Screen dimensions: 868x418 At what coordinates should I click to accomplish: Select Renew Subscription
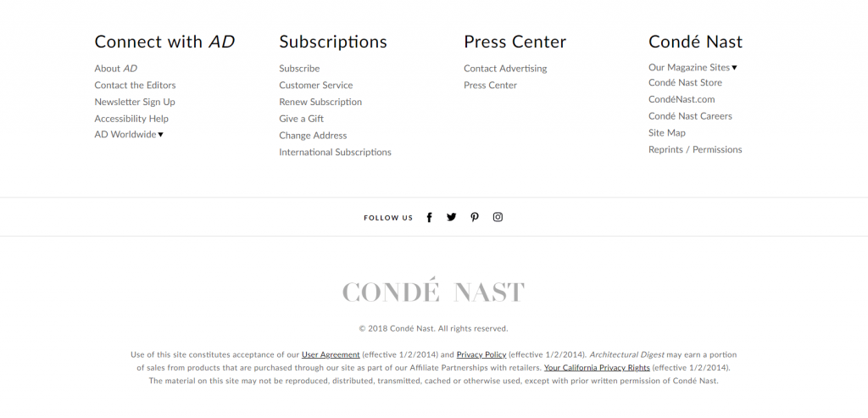[320, 102]
